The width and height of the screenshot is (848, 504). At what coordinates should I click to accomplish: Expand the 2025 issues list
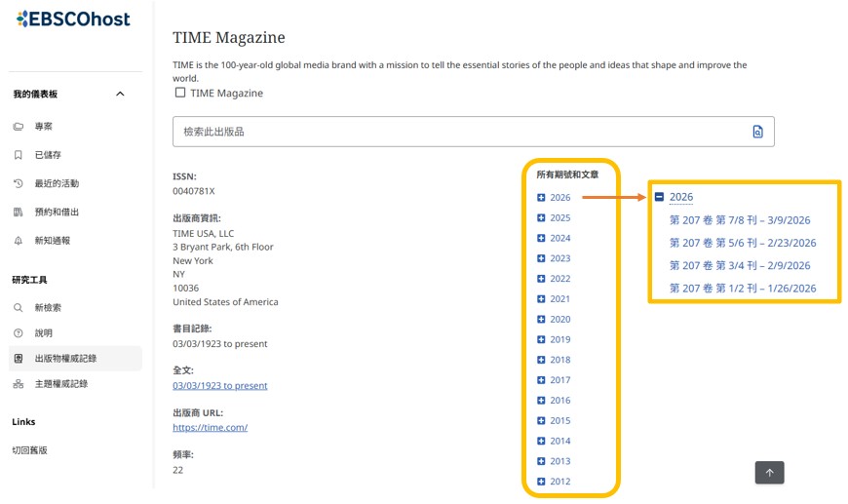[542, 217]
